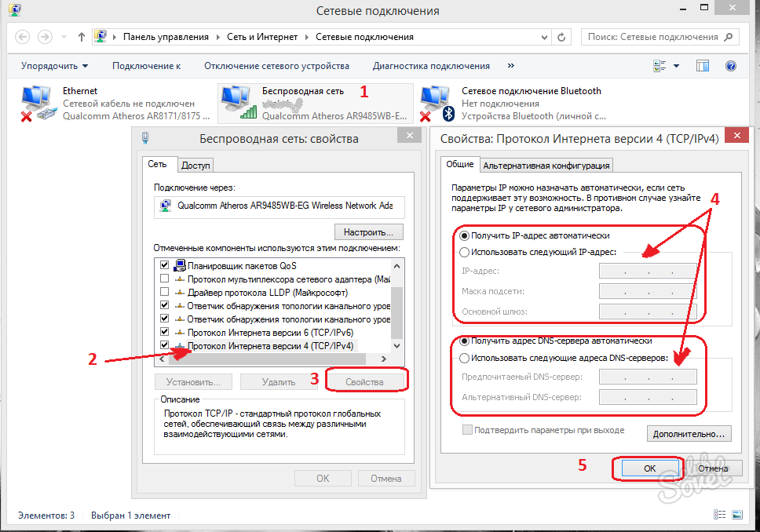Select Использовать следующий IP-адрес
This screenshot has height=532, width=760.
tap(464, 252)
